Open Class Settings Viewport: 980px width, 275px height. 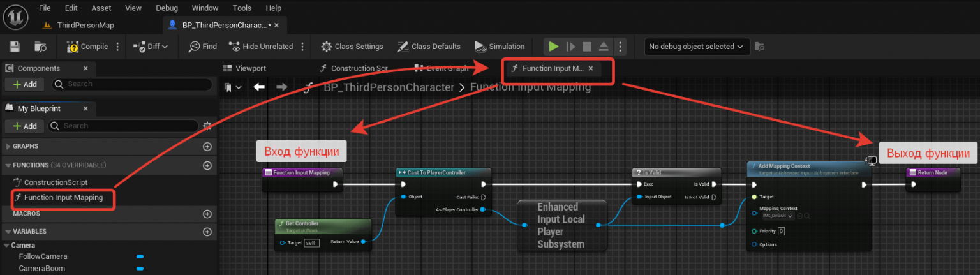(352, 47)
